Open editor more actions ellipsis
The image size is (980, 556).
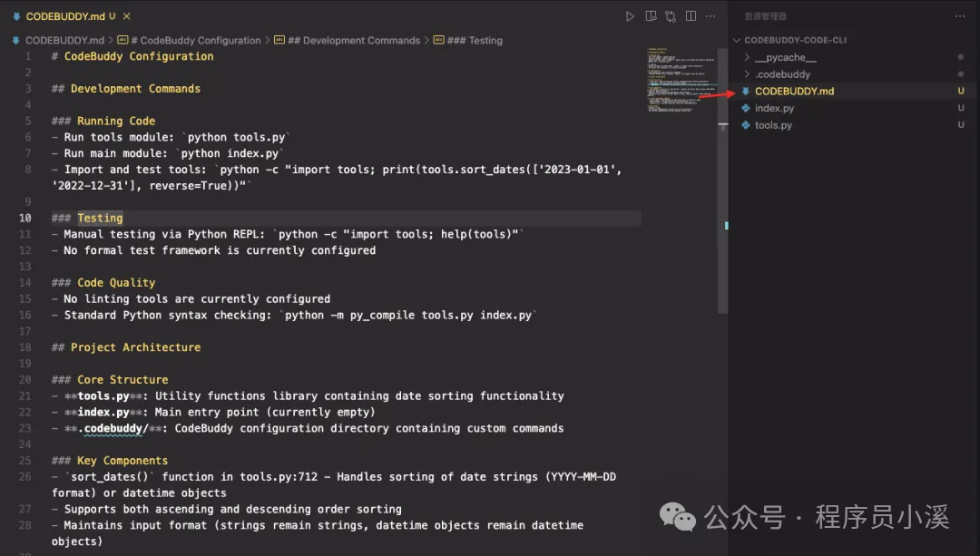[x=710, y=16]
